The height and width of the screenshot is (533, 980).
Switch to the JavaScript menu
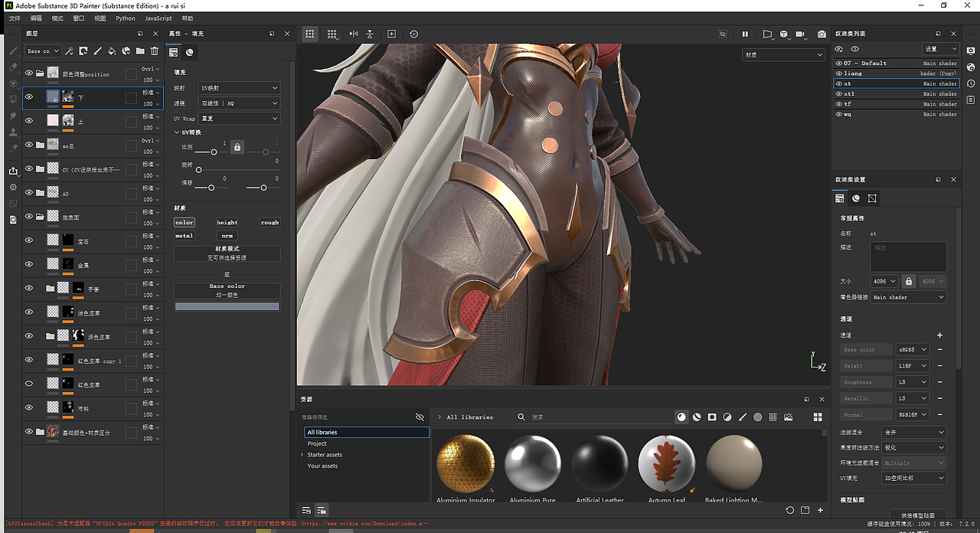(158, 18)
